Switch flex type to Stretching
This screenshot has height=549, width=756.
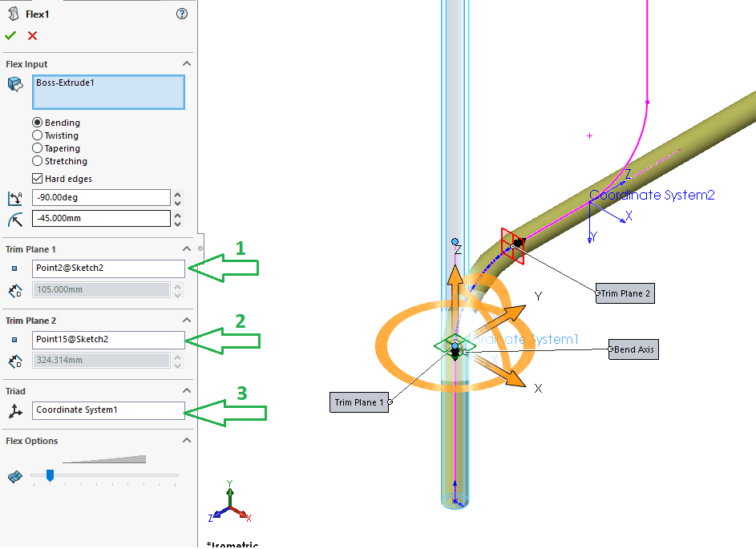tap(37, 161)
